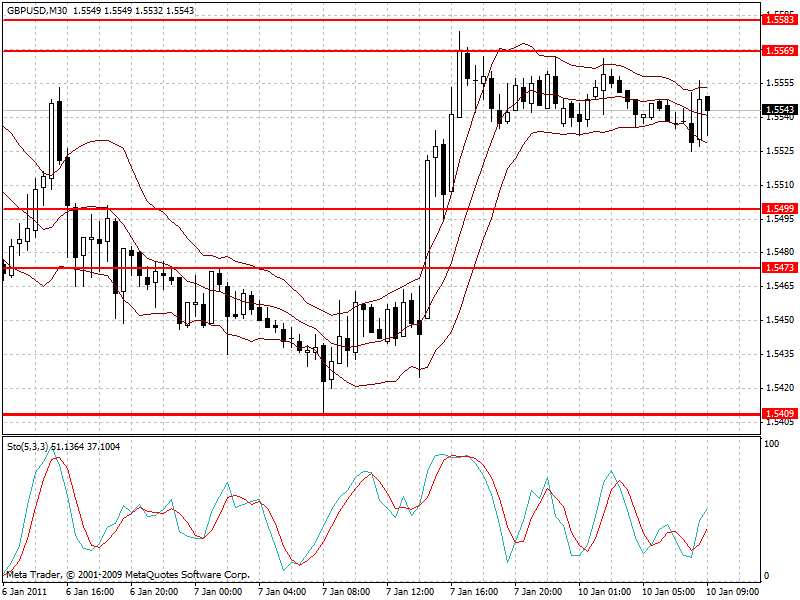Click the 10 Jan 05:00 time label

(x=668, y=592)
